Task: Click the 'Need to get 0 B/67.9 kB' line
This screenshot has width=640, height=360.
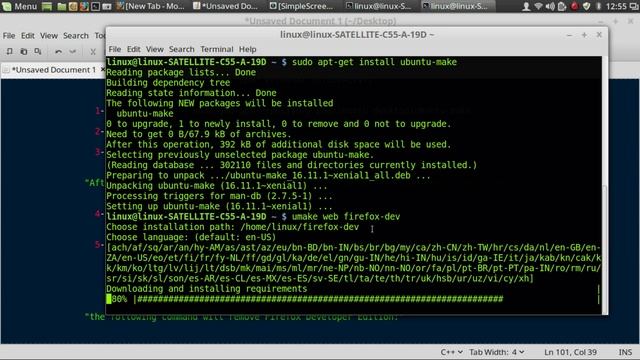Action: [198, 134]
